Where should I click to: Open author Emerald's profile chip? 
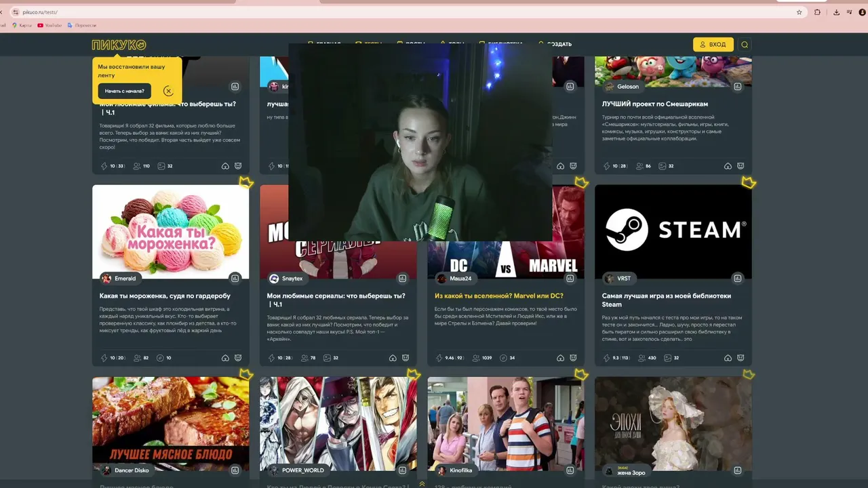(119, 279)
